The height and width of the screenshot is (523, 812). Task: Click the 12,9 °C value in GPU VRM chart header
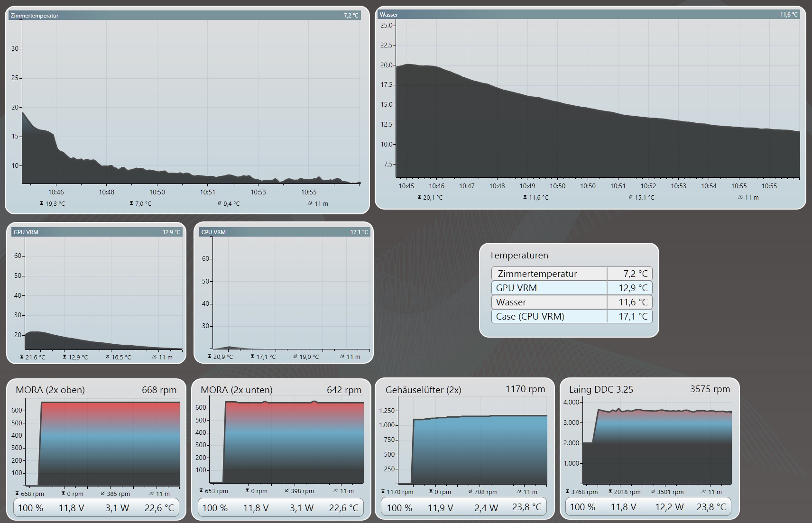[x=171, y=232]
